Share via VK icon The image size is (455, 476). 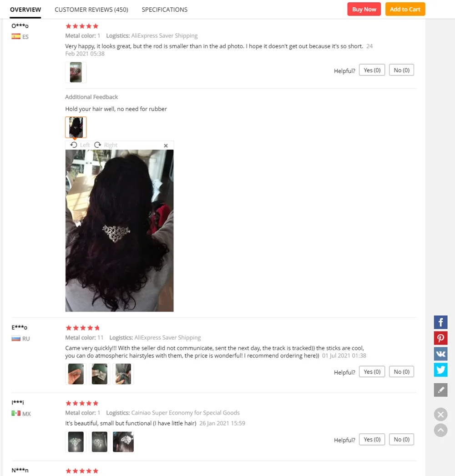440,354
